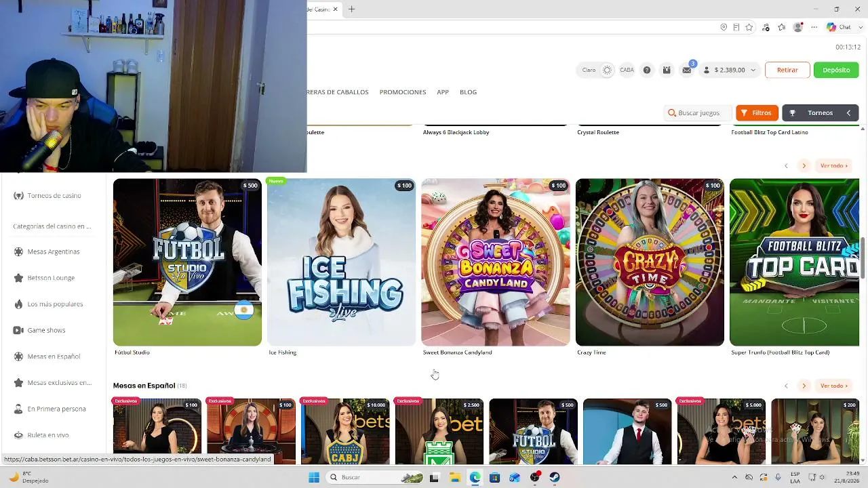Click the En Primera persona dealer icon
This screenshot has width=868, height=488.
[x=18, y=409]
